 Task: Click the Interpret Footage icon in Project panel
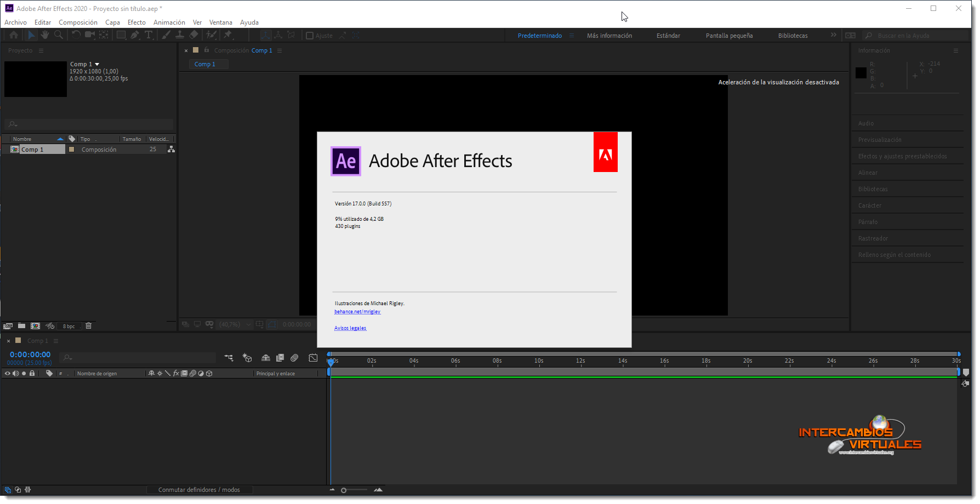click(8, 326)
